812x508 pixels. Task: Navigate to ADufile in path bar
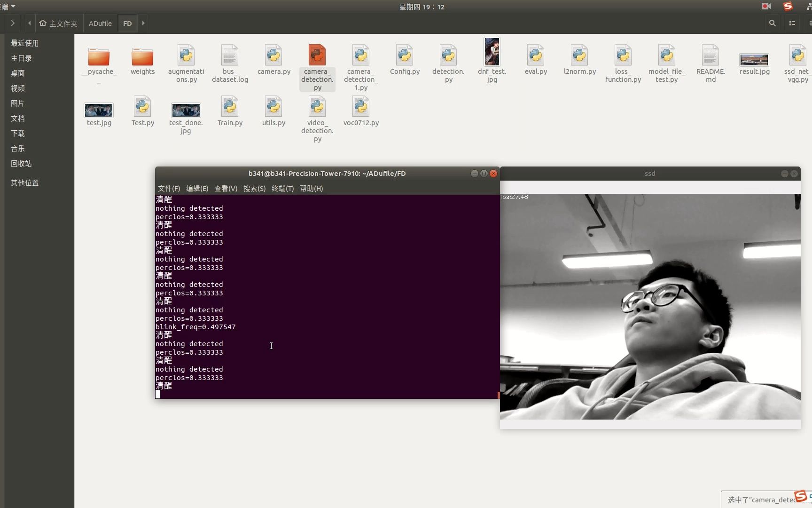[x=100, y=23]
